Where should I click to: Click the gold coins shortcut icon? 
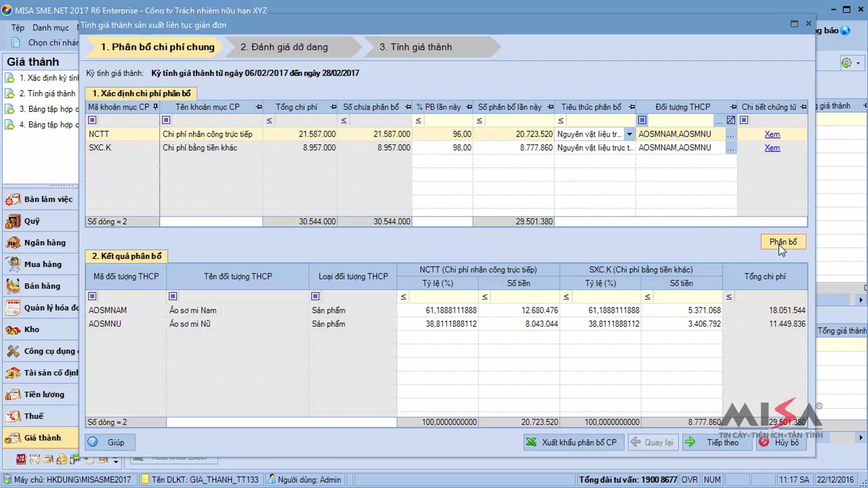(x=61, y=459)
